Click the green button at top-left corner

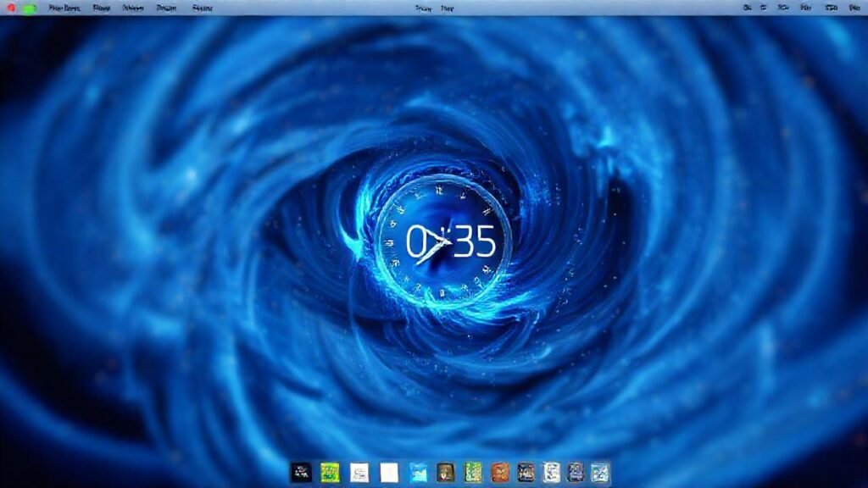tap(30, 8)
